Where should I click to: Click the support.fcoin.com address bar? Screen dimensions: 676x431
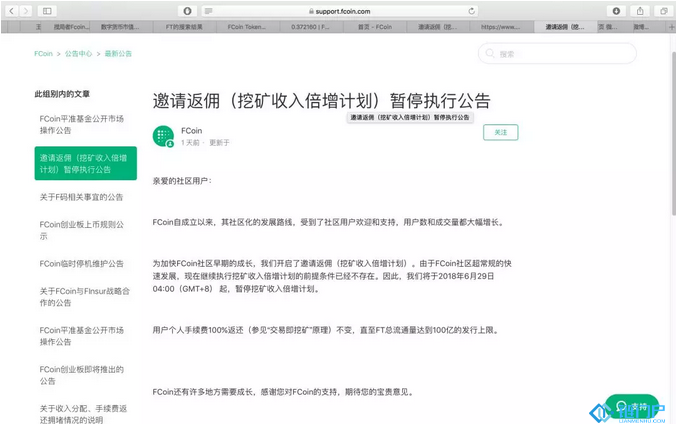pyautogui.click(x=340, y=10)
